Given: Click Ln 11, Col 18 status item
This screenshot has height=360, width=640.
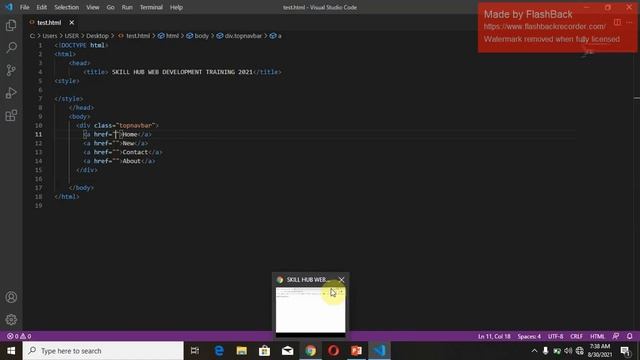Looking at the screenshot, I should point(494,336).
